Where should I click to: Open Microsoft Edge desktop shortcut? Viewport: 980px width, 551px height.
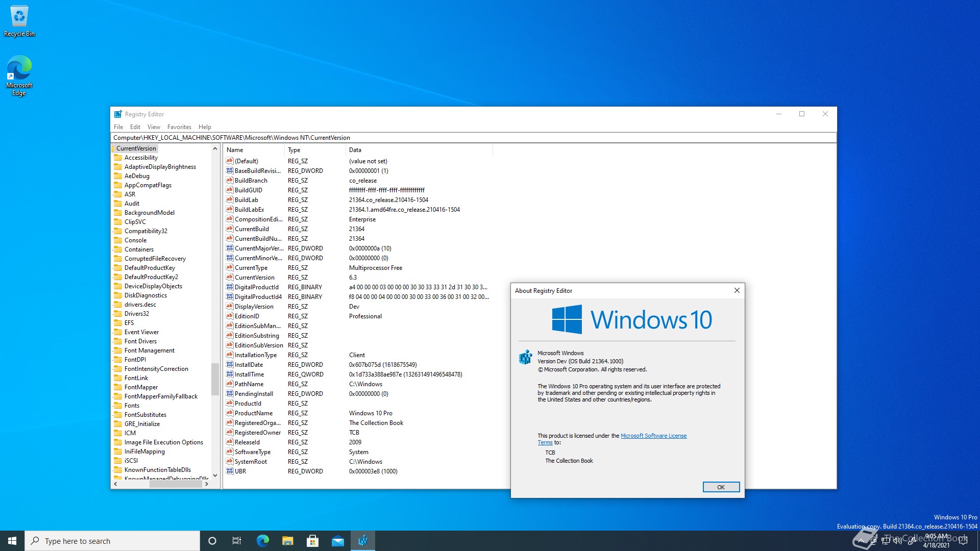click(19, 75)
